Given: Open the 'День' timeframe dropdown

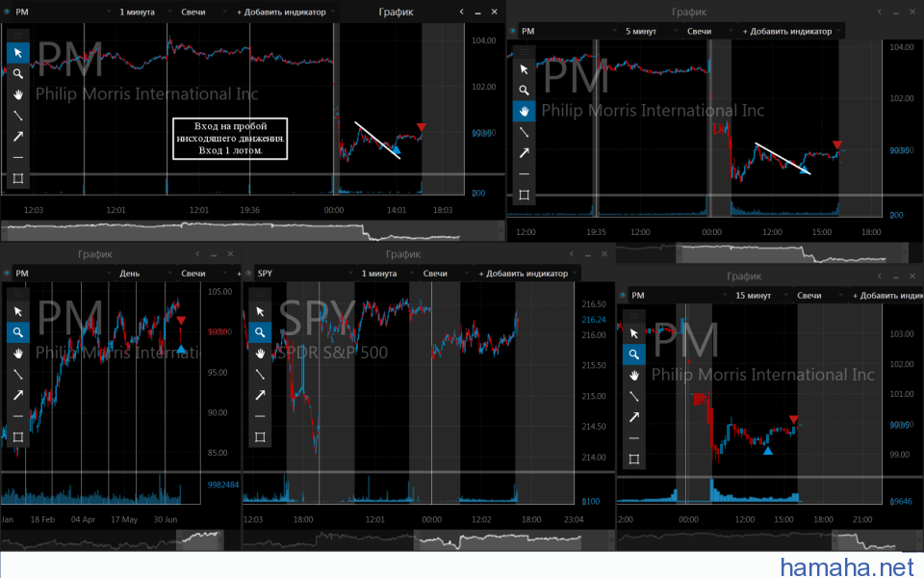Looking at the screenshot, I should click(x=143, y=274).
